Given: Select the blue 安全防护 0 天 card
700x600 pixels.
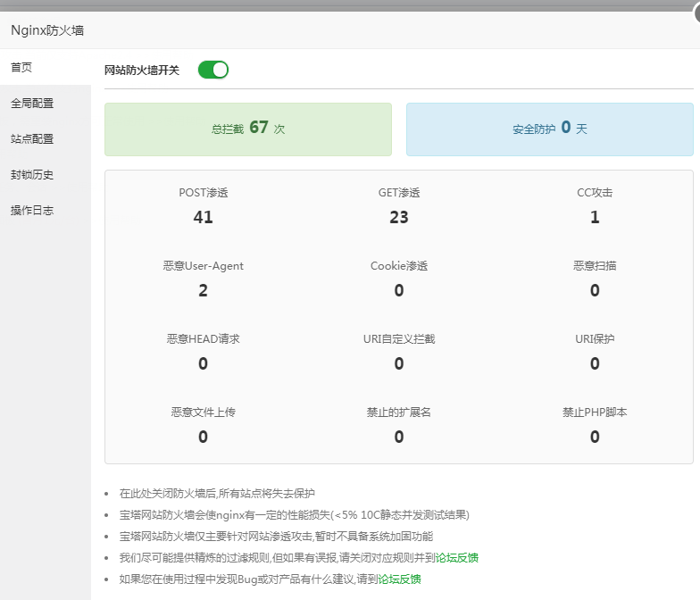Looking at the screenshot, I should [x=550, y=129].
